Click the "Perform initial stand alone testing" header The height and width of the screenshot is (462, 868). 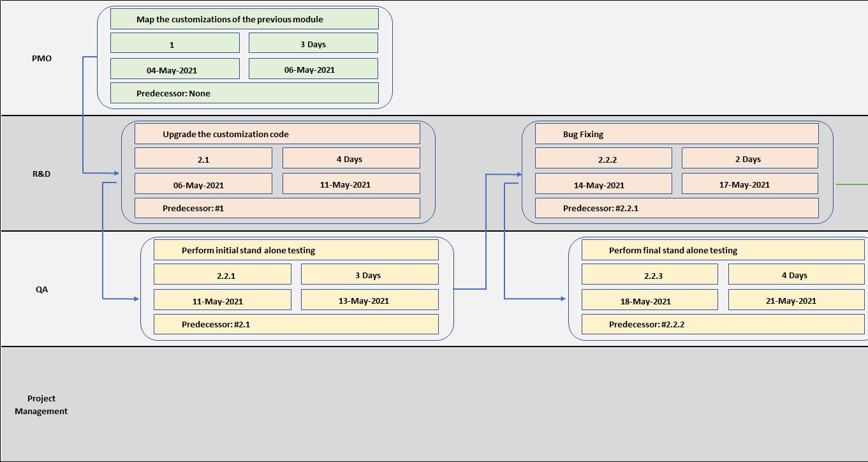295,250
